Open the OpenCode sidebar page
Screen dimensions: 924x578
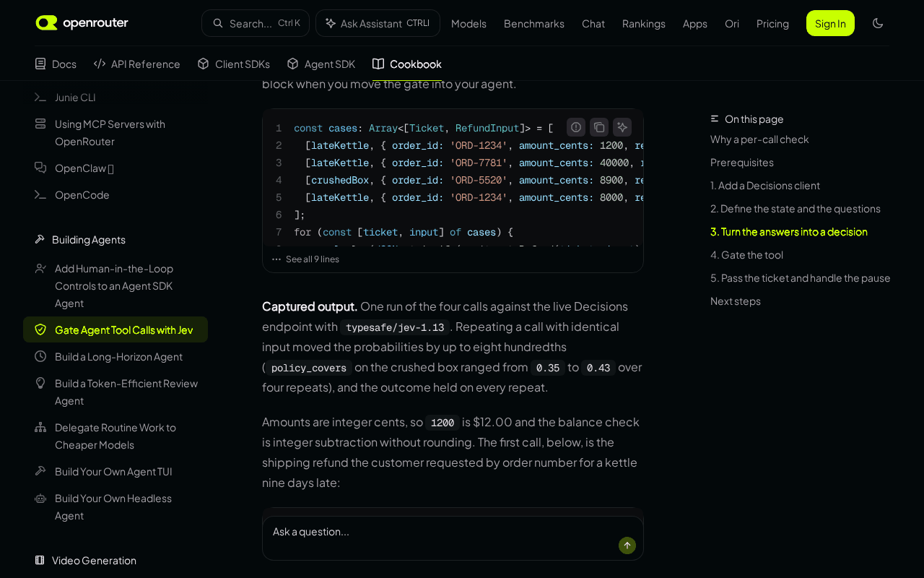115,194
